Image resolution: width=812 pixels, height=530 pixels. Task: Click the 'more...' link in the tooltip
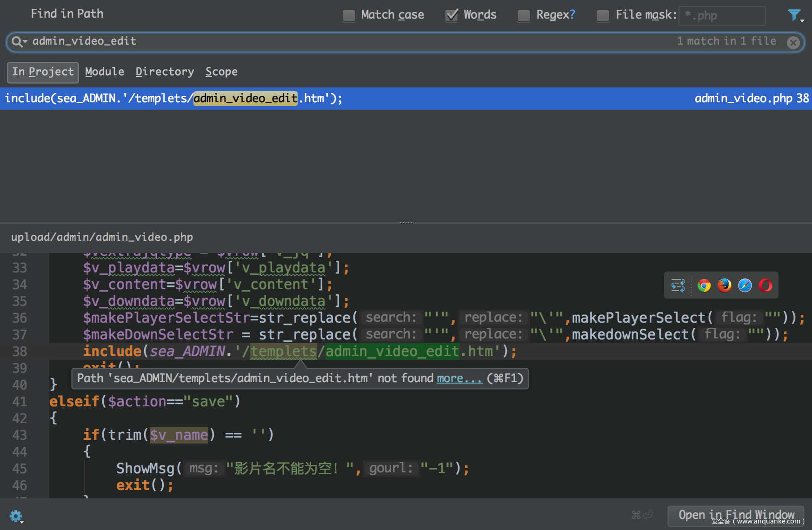coord(459,378)
